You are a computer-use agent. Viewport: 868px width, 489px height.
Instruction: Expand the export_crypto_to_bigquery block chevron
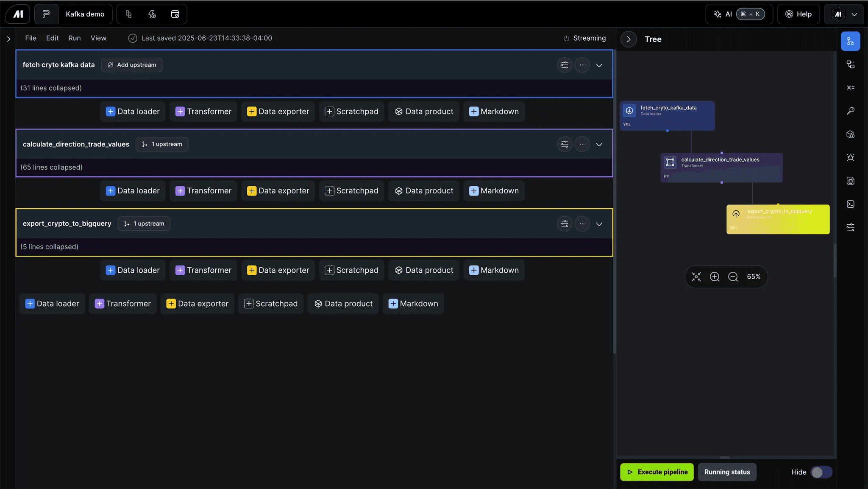pos(599,224)
